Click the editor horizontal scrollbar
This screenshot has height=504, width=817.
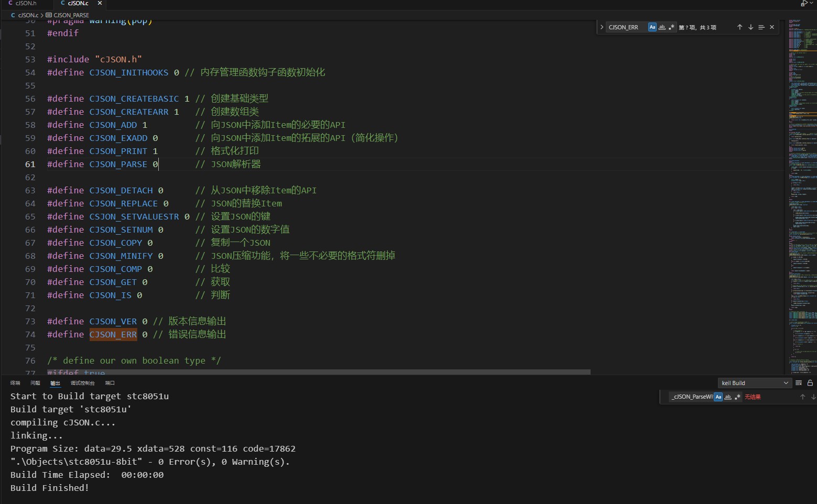coord(319,372)
